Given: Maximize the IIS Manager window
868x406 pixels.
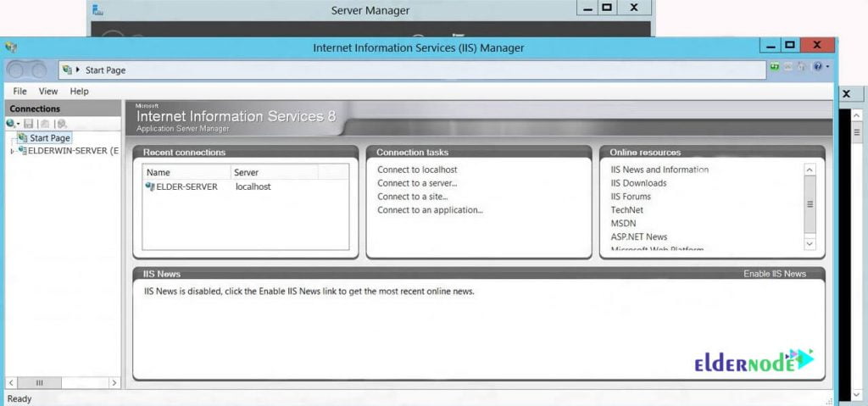Looking at the screenshot, I should pyautogui.click(x=790, y=46).
